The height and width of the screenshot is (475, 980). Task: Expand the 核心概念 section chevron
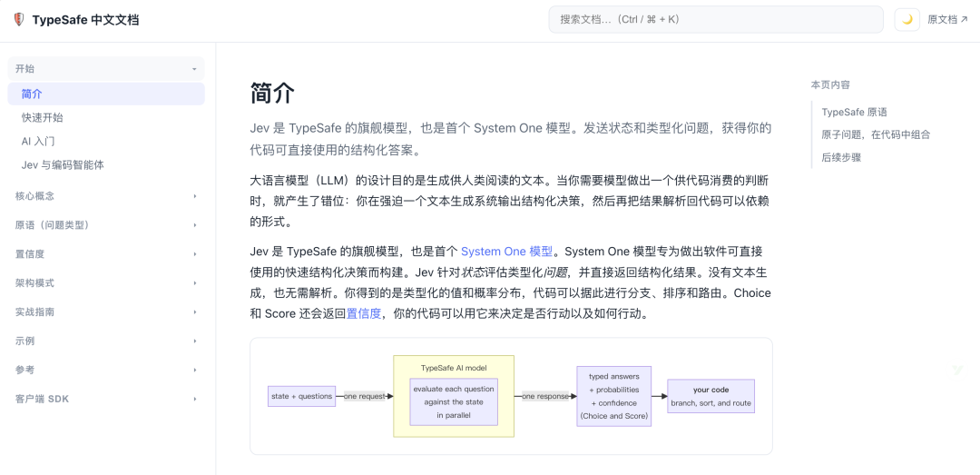click(194, 196)
